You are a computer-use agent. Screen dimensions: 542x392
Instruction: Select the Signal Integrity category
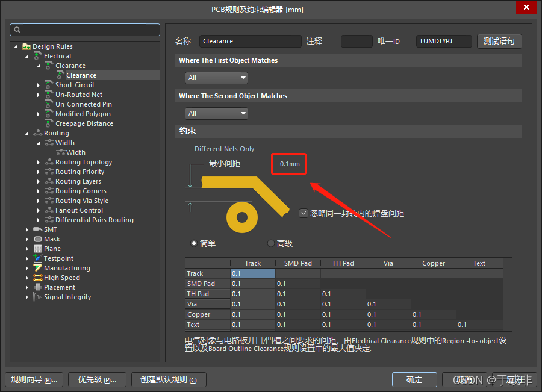pyautogui.click(x=67, y=297)
